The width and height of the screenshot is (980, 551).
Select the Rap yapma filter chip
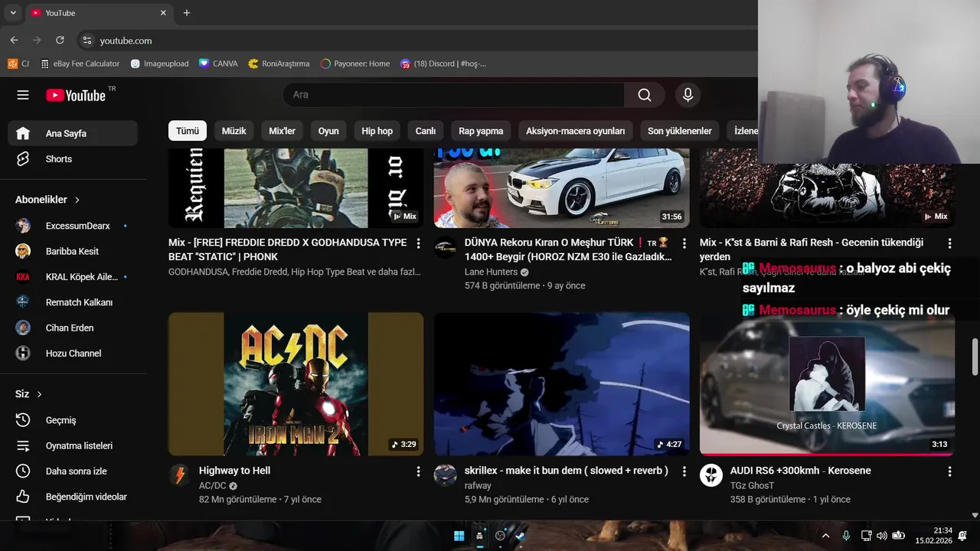(x=481, y=131)
